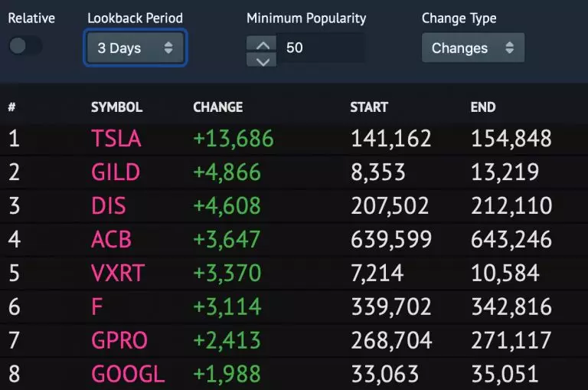Open the Lookback Period dropdown
The height and width of the screenshot is (390, 588).
(x=135, y=48)
